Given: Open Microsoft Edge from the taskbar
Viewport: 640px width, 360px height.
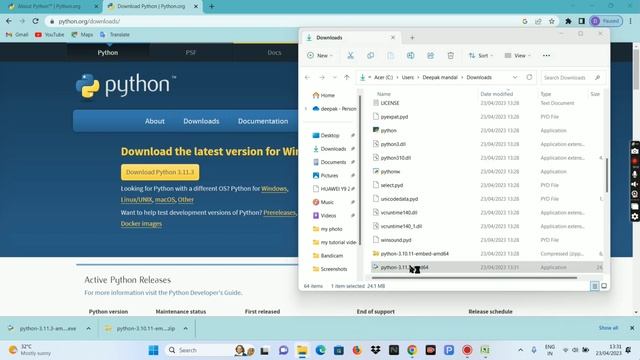Looking at the screenshot, I should tap(320, 350).
